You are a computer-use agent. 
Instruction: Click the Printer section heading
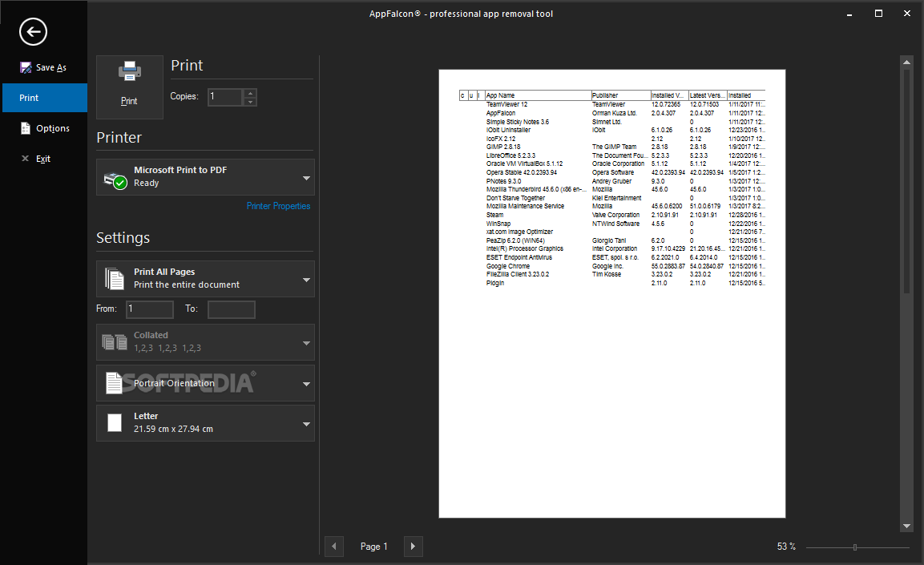pyautogui.click(x=119, y=138)
